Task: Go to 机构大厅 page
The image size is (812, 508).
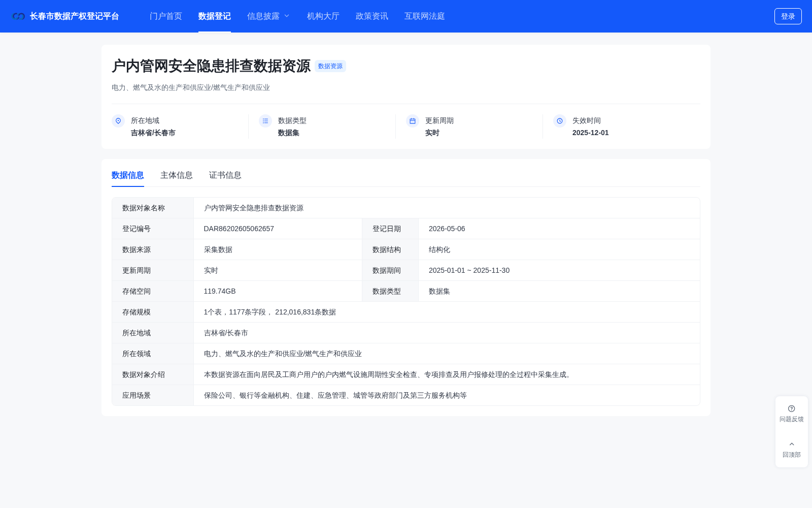Action: coord(323,16)
